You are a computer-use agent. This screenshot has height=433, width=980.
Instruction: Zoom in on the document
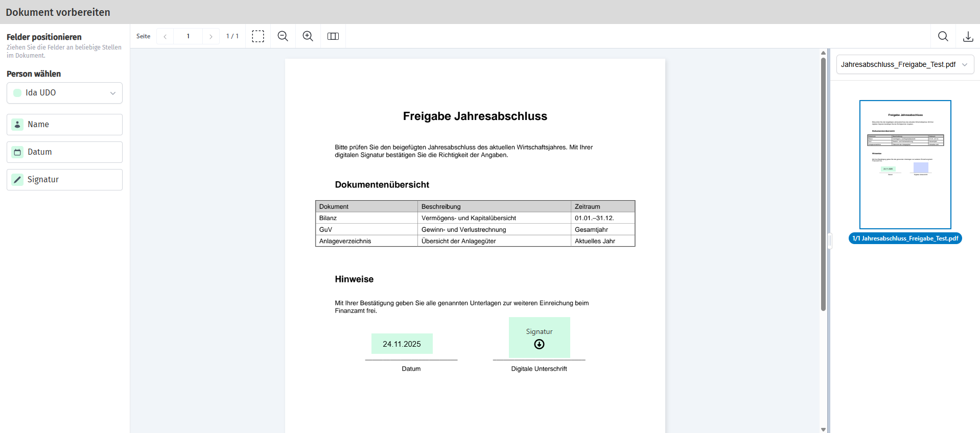[308, 36]
